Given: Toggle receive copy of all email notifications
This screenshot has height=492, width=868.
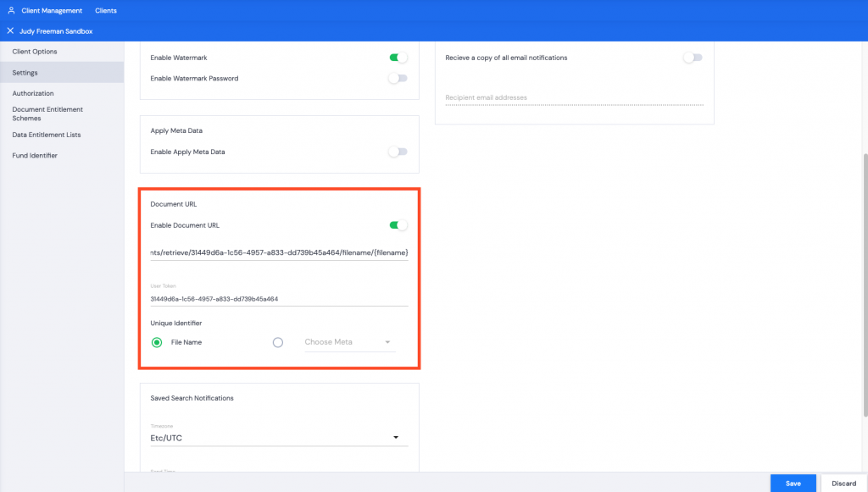Looking at the screenshot, I should (x=693, y=58).
